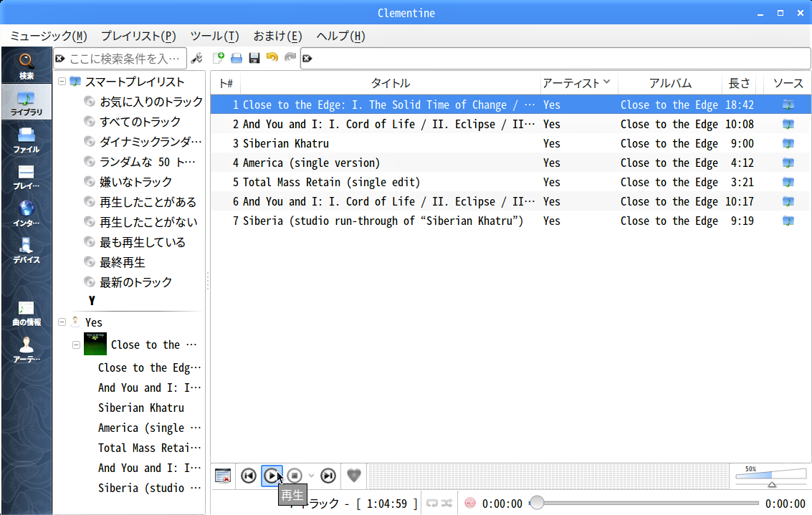Viewport: 812px width, 515px height.
Task: Open the デバイス devices sidebar tab
Action: [27, 251]
